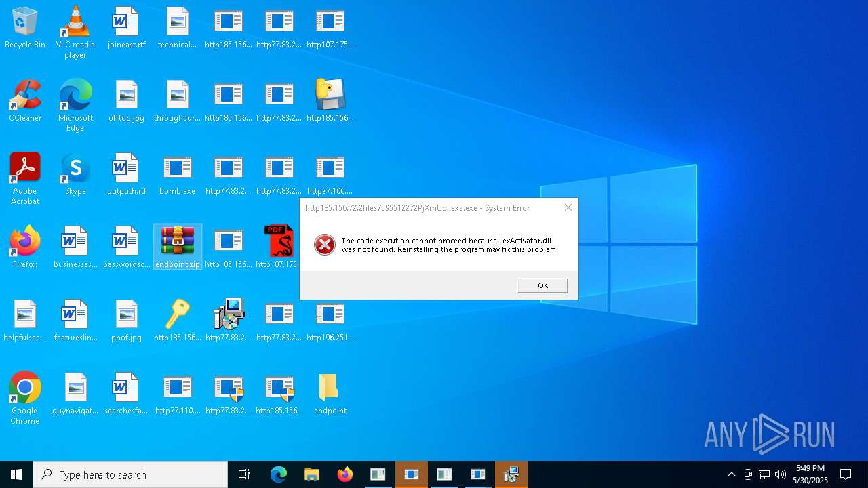Select the Google Chrome desktop shortcut
This screenshot has height=488, width=868.
pos(25,399)
